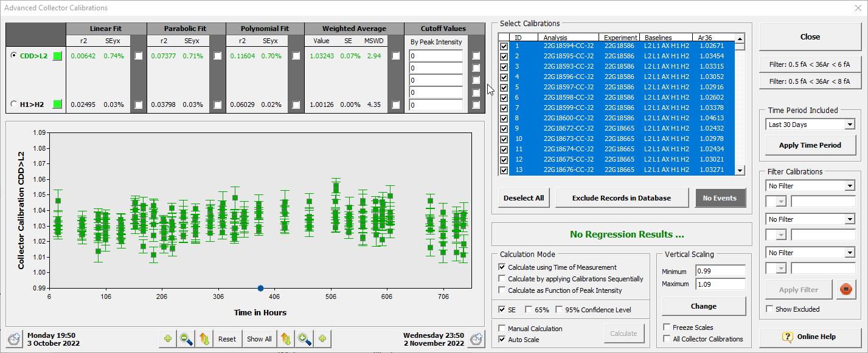
Task: Zoom out using the minus magnifier icon
Action: (x=186, y=338)
